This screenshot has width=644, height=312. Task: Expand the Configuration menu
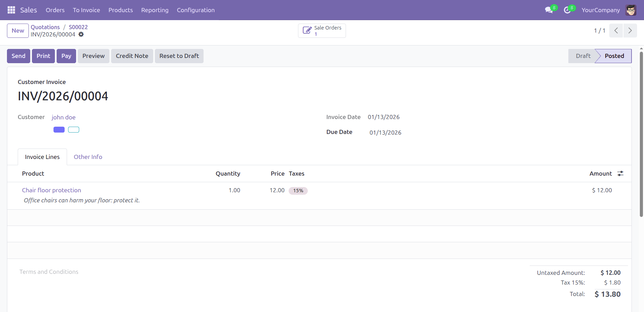pos(196,10)
